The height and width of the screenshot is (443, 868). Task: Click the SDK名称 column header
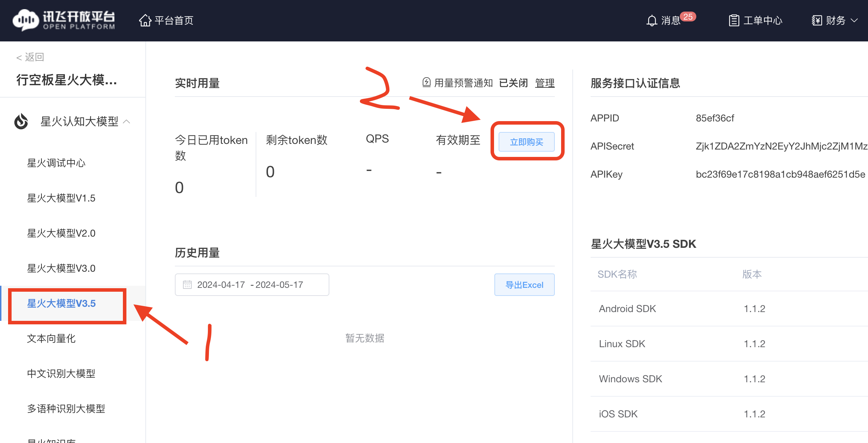[x=617, y=274]
